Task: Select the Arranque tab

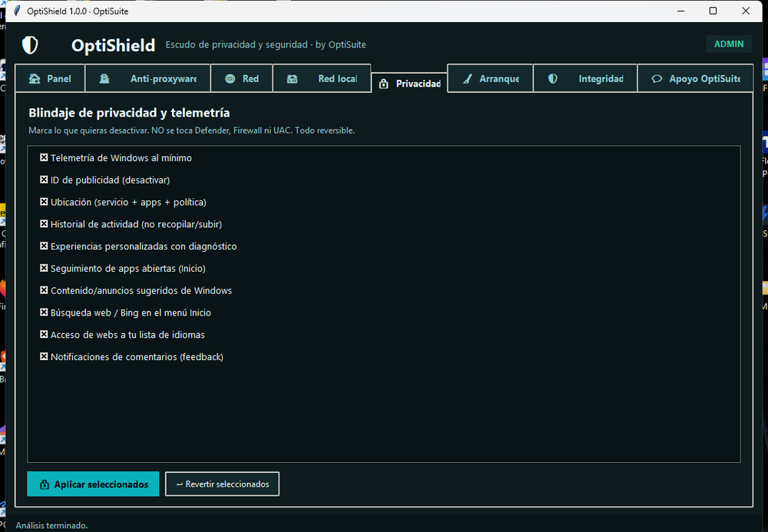Action: pyautogui.click(x=490, y=78)
